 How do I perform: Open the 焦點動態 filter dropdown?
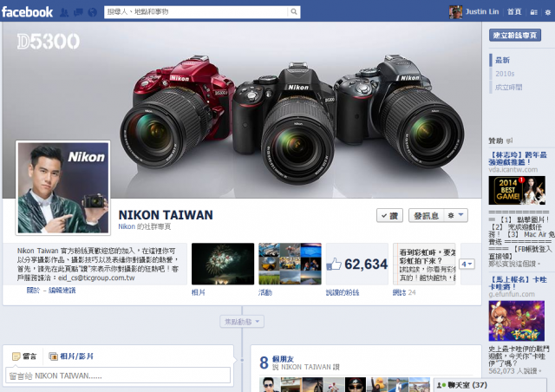242,322
